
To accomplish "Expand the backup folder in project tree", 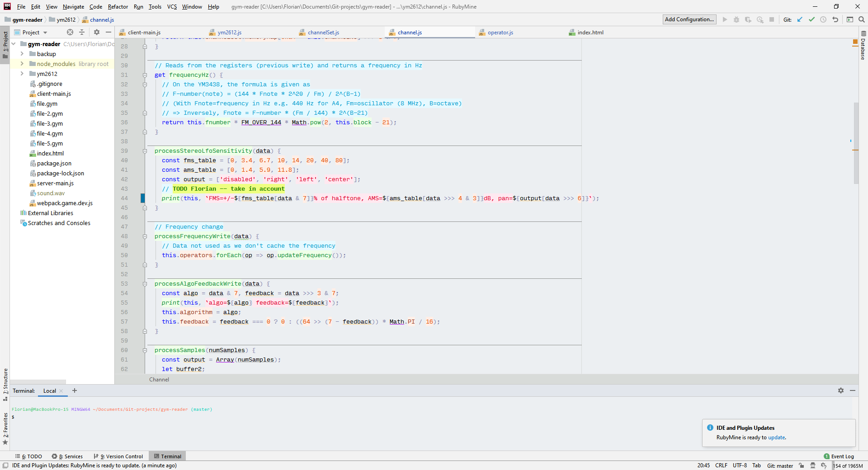I will point(22,54).
